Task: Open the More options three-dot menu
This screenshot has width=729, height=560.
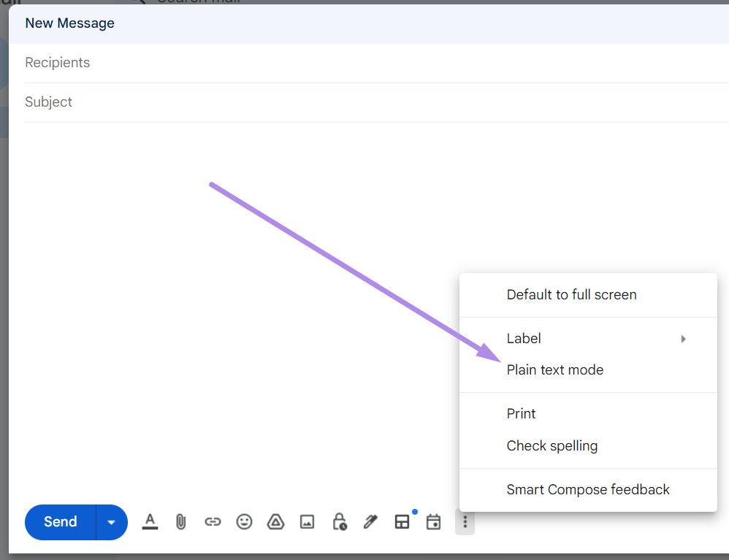Action: (x=465, y=522)
